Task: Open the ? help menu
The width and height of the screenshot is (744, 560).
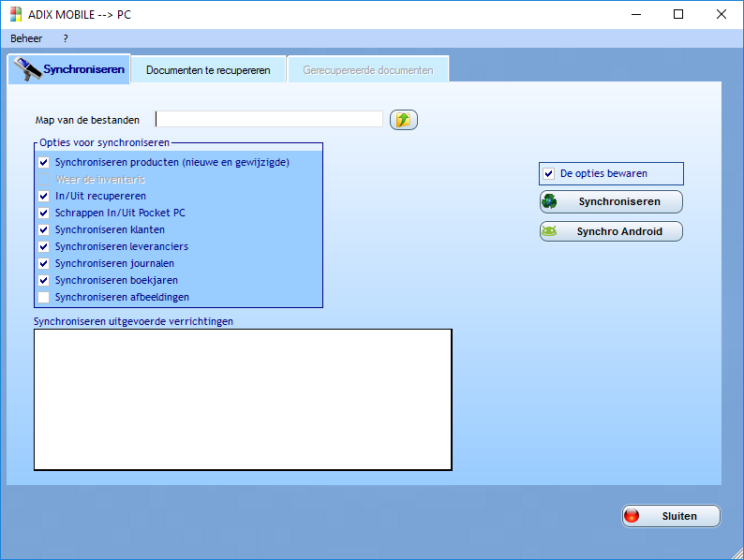Action: (66, 38)
